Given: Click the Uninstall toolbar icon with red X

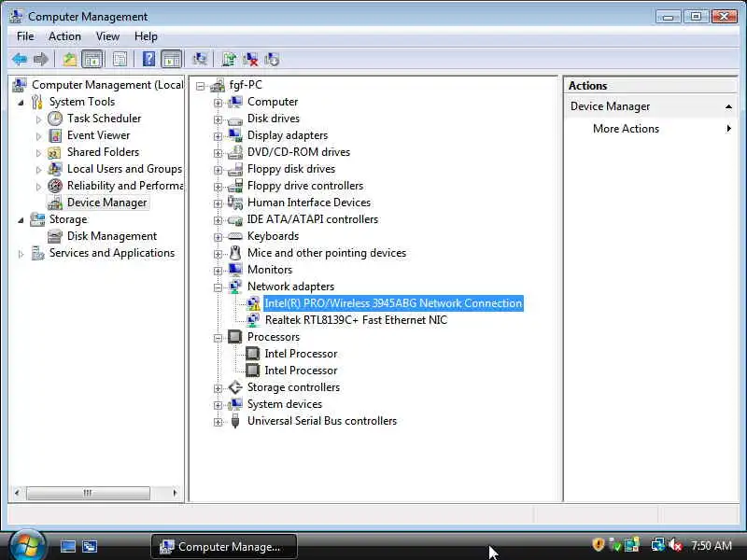Looking at the screenshot, I should click(x=250, y=60).
